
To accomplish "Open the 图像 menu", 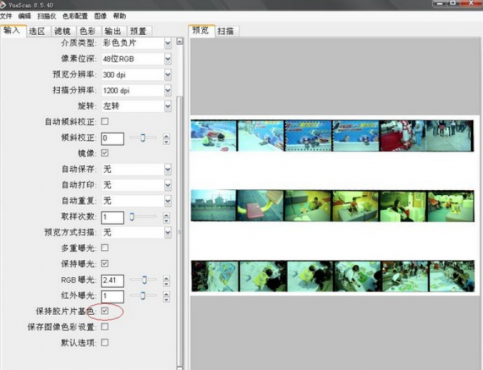I will pos(100,16).
